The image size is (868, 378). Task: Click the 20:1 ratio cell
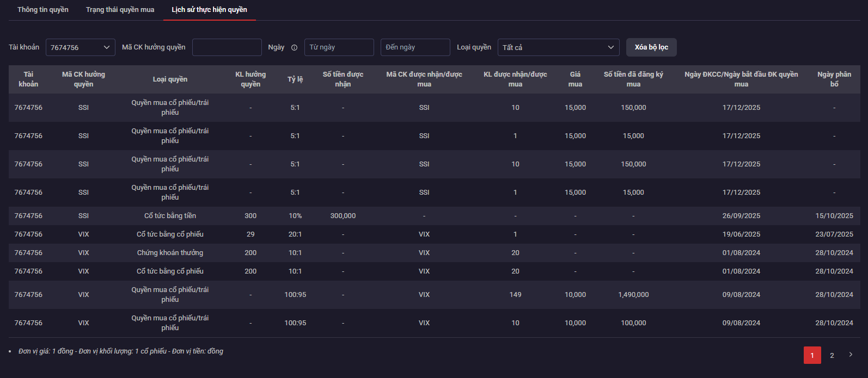tap(295, 234)
